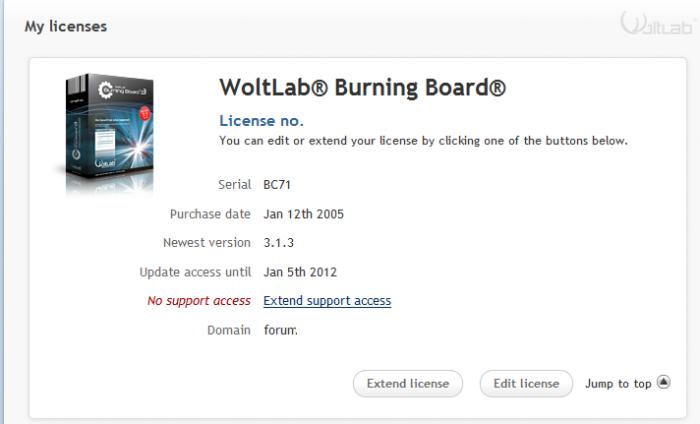The width and height of the screenshot is (700, 424).
Task: Click the Jump to top text link
Action: (618, 384)
